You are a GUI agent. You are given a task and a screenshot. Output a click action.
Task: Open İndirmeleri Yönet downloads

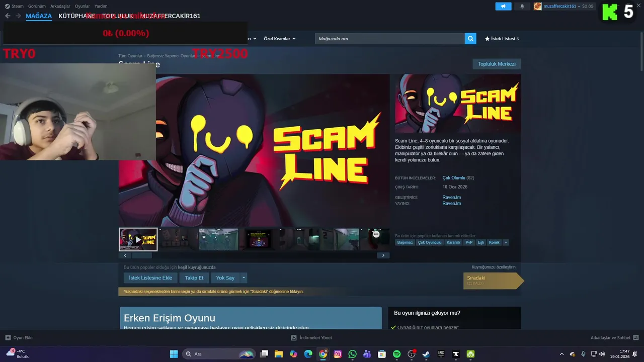tap(311, 338)
